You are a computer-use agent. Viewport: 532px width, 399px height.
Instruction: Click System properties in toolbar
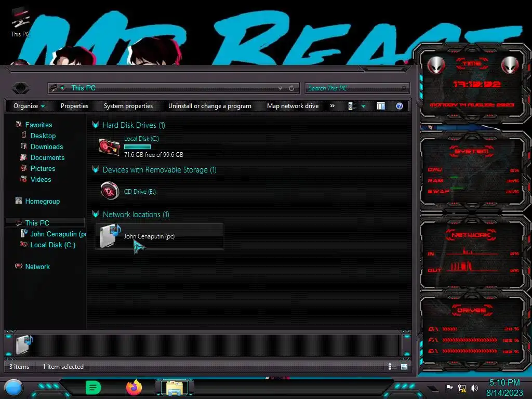(128, 106)
